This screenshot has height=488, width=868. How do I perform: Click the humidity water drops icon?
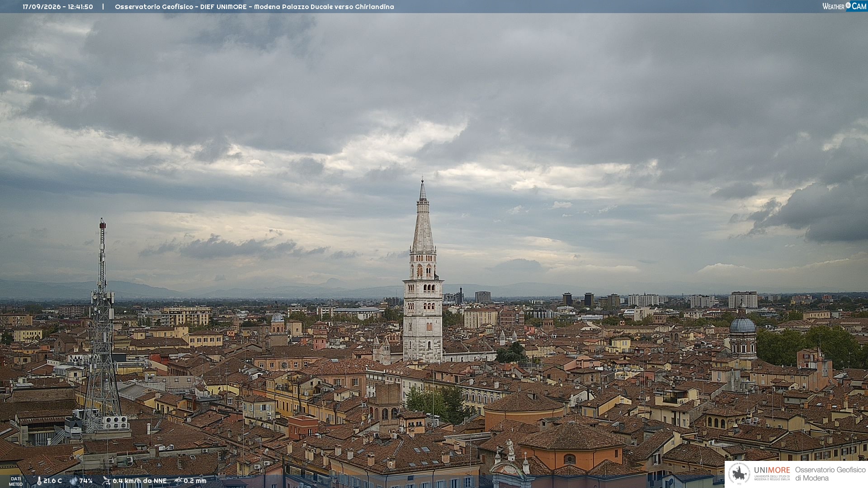73,481
